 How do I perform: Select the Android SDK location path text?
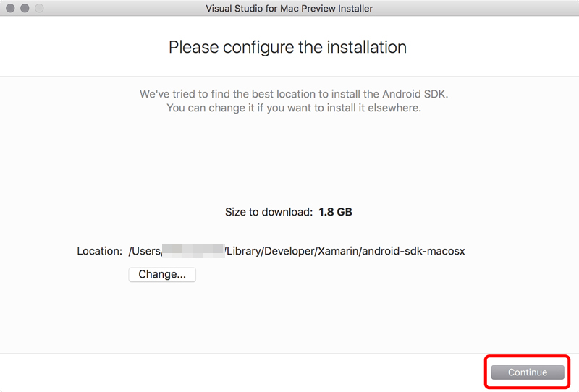[x=297, y=251]
